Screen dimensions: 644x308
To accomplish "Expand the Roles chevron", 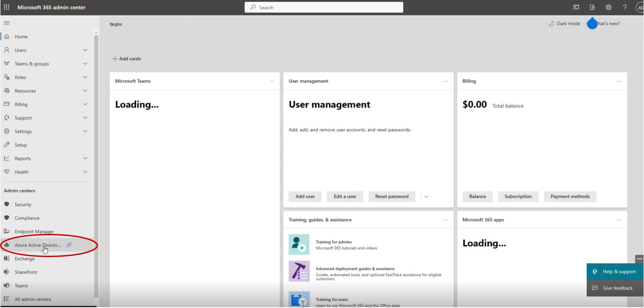I will click(85, 77).
